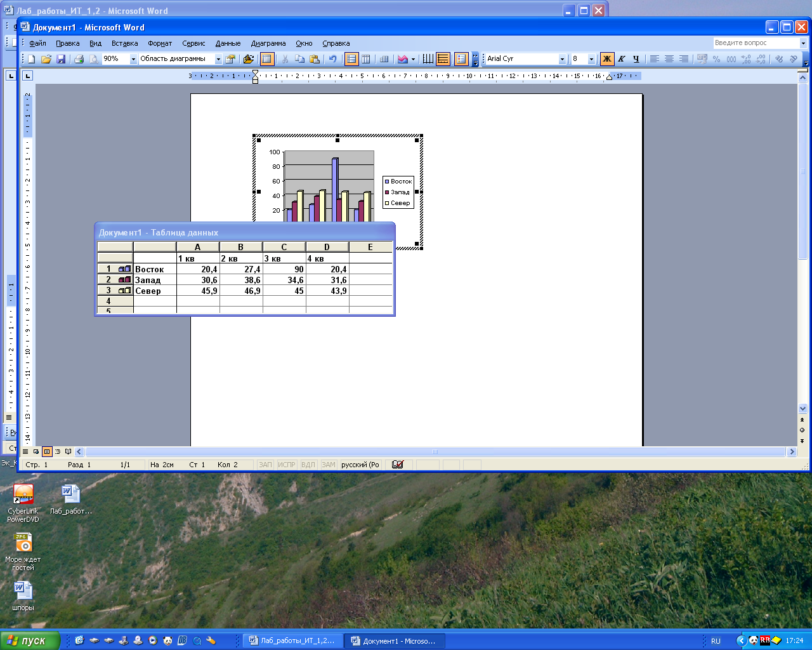The image size is (812, 650).
Task: Switch to Outline view button
Action: tap(58, 452)
